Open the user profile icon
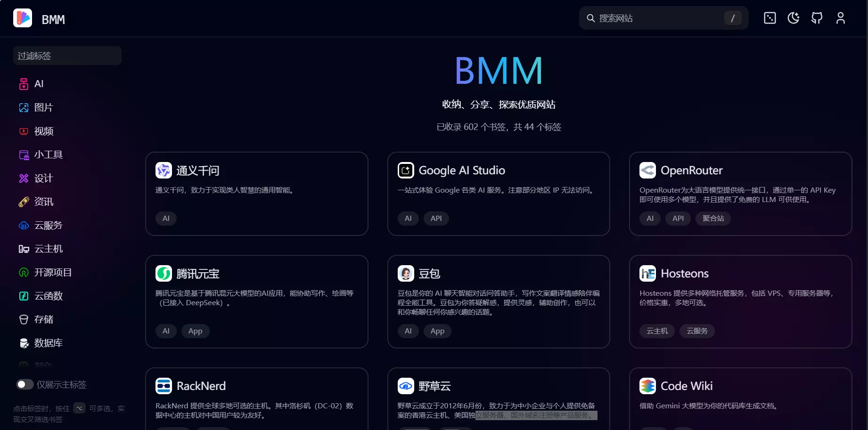868x430 pixels. coord(841,18)
